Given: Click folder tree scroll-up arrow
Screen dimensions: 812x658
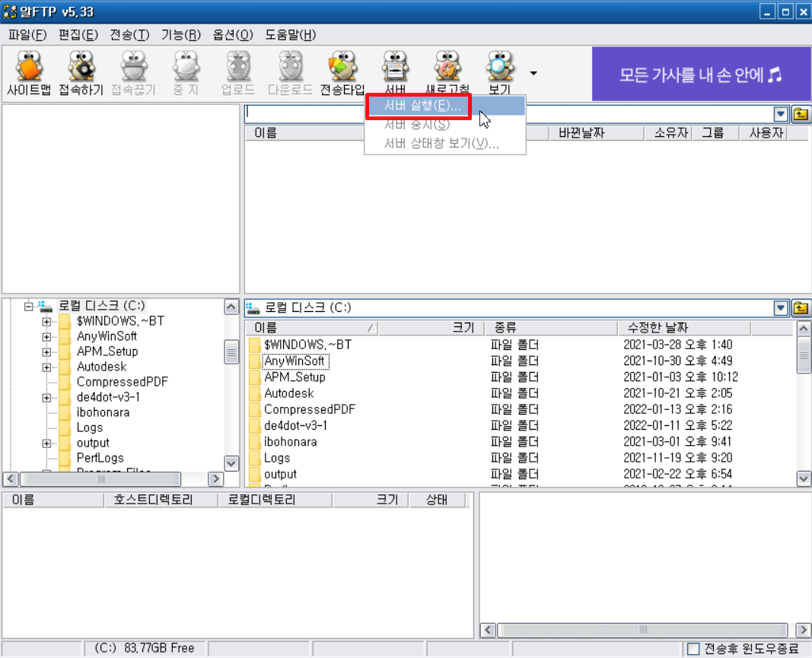Looking at the screenshot, I should (x=231, y=307).
